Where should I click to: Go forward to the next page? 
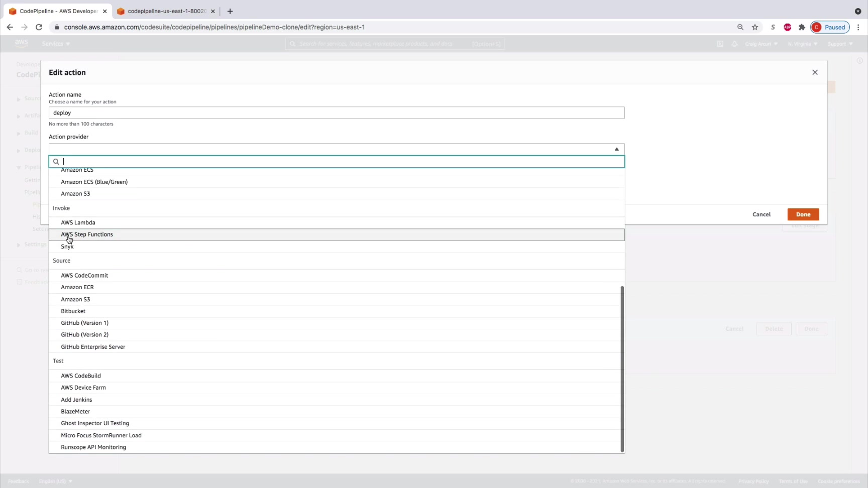click(24, 27)
